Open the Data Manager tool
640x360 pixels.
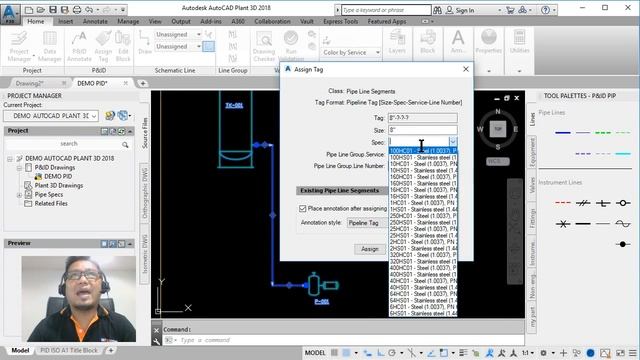50,47
